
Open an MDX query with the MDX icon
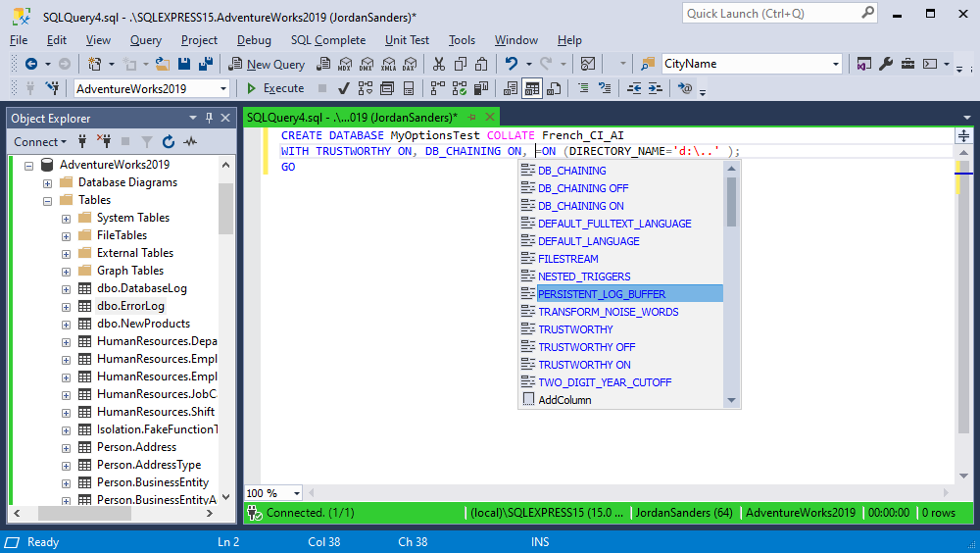[345, 64]
